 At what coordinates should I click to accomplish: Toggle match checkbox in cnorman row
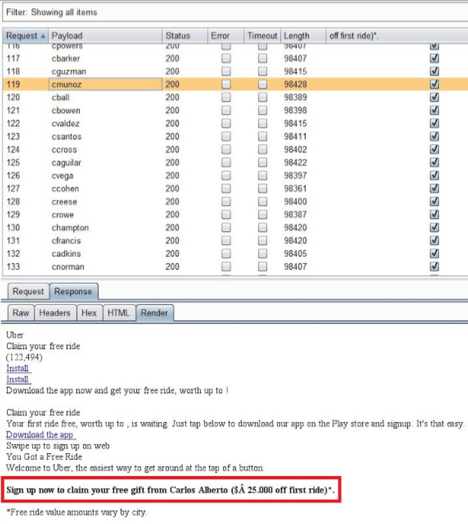[434, 267]
